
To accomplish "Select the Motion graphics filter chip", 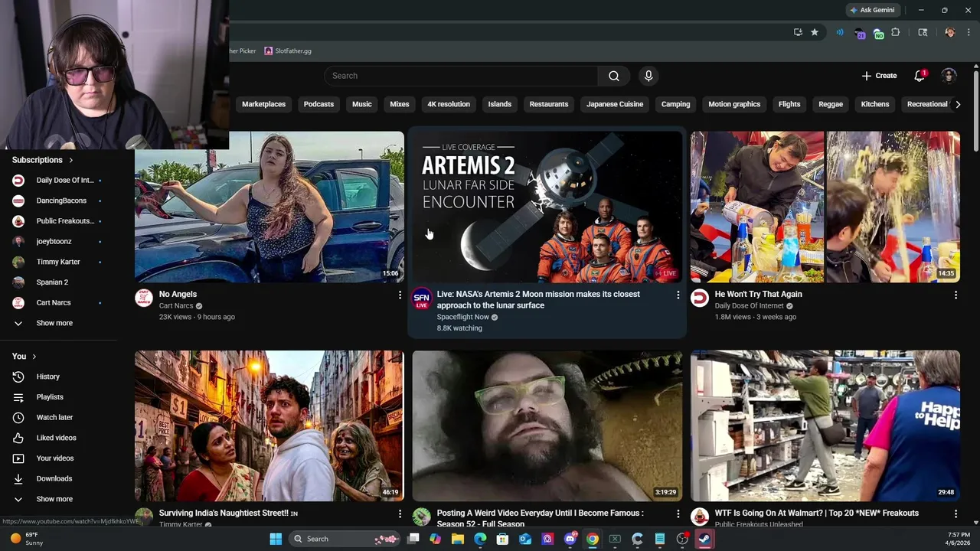I will 734,104.
